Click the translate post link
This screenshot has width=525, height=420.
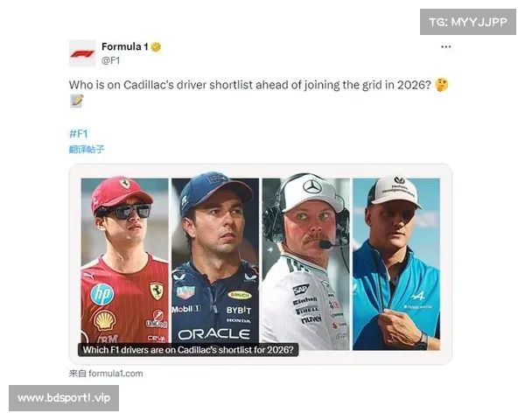coord(87,149)
